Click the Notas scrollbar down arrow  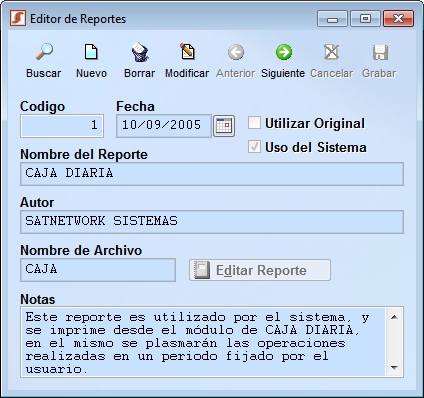point(394,368)
